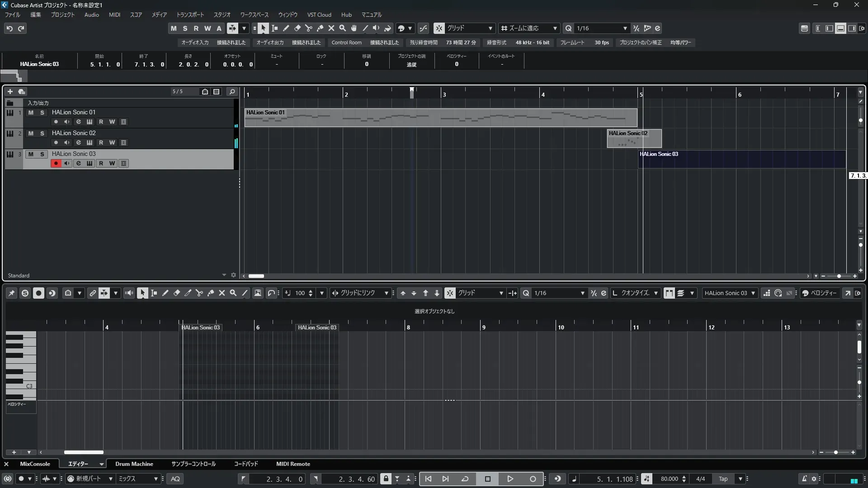Click the Tap tempo button
Viewport: 868px width, 488px height.
(x=723, y=479)
